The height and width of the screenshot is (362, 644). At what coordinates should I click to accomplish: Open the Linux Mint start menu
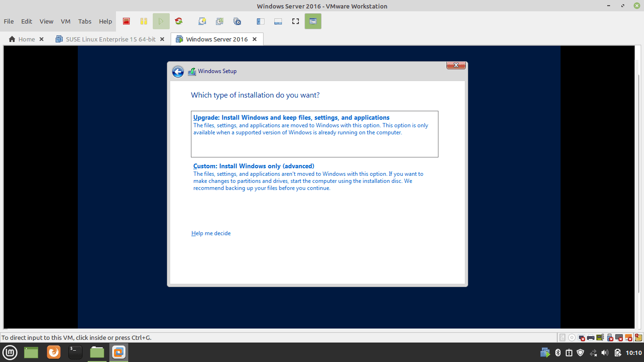tap(10, 352)
